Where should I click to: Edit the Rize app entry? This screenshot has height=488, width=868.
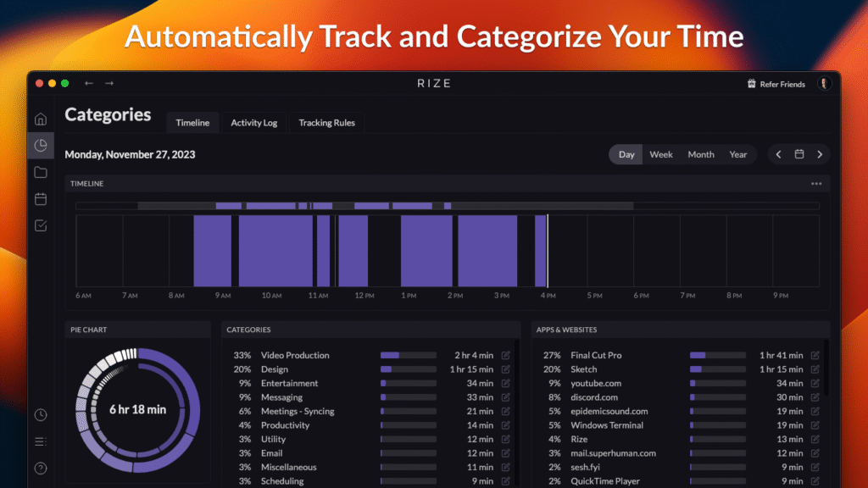tap(815, 439)
